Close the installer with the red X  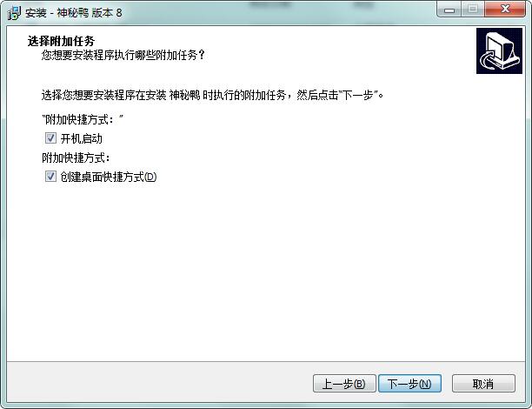coord(505,10)
